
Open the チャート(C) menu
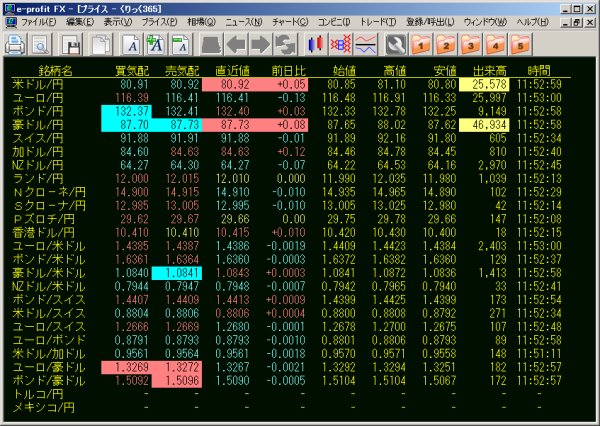point(290,22)
